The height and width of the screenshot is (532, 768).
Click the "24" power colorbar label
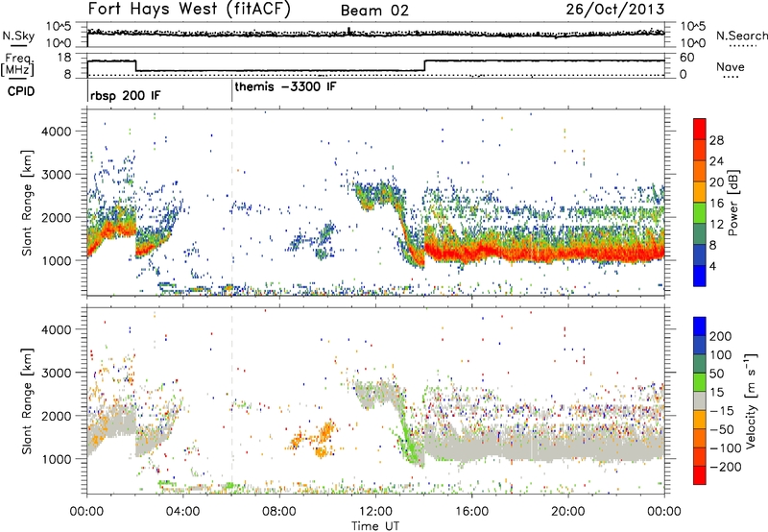point(716,161)
